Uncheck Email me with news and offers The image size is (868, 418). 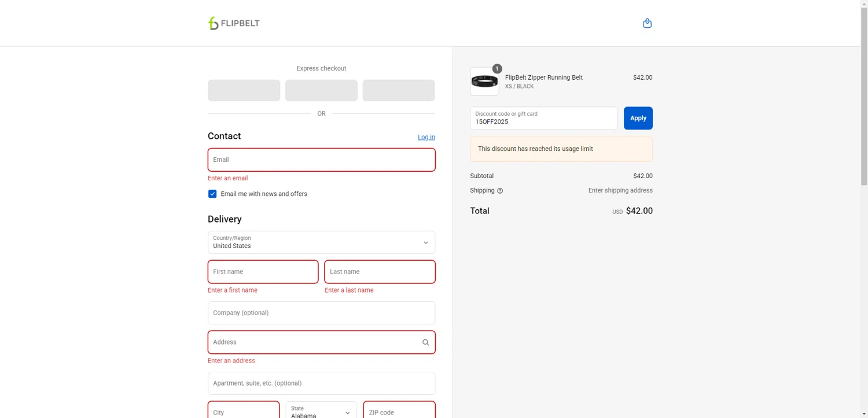pos(212,194)
